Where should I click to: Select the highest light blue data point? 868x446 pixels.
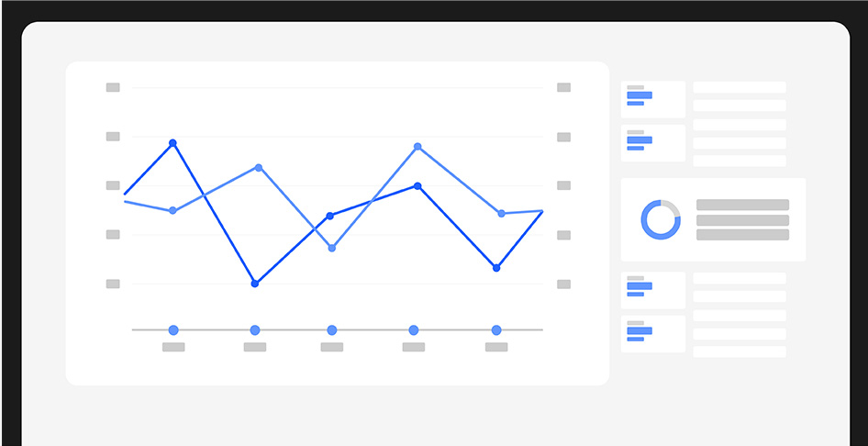click(x=417, y=147)
